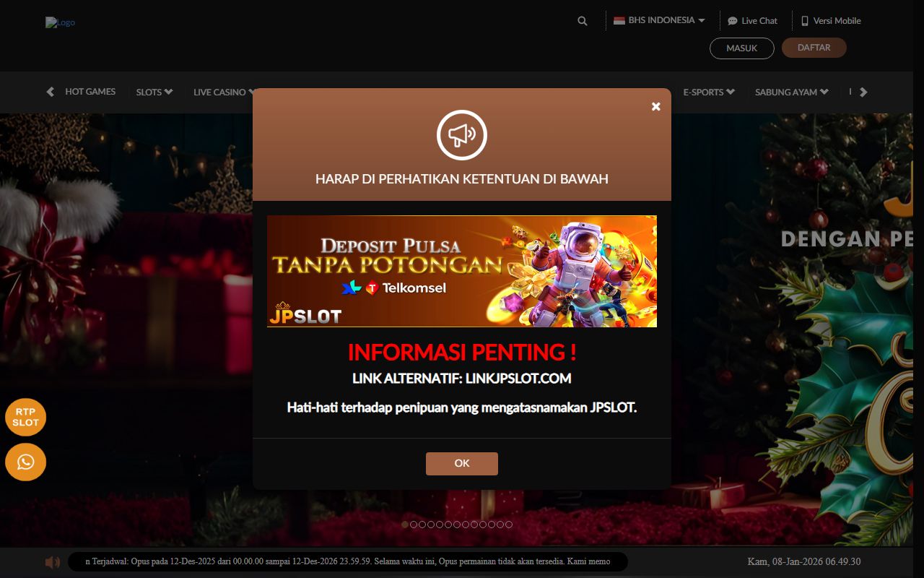Click the search magnifier icon
The width and height of the screenshot is (924, 578).
coord(583,21)
